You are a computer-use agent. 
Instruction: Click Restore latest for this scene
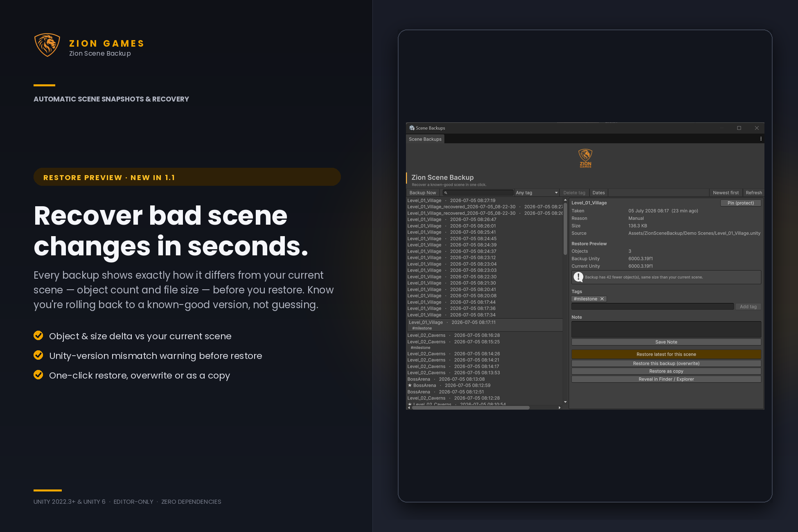(x=666, y=354)
